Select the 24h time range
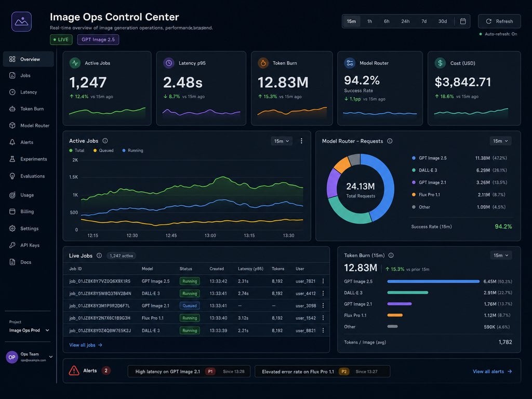 (x=405, y=21)
